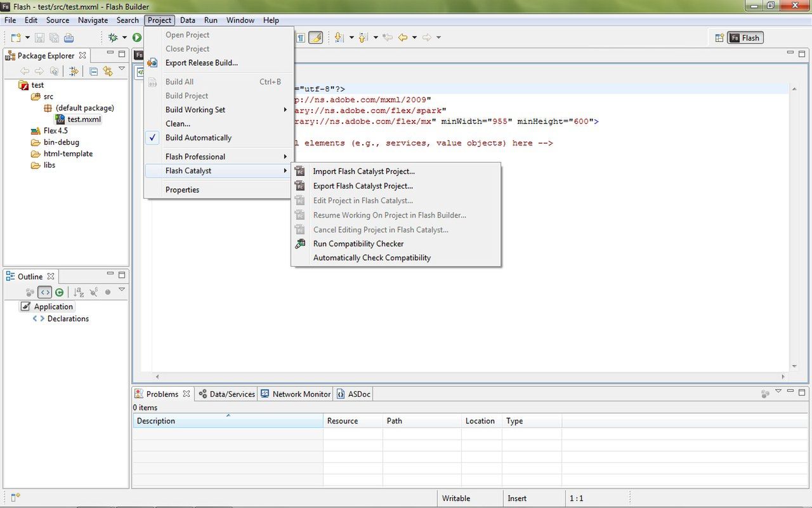Select the Flash perspective button
Viewport: 812px width, 508px height.
[745, 38]
